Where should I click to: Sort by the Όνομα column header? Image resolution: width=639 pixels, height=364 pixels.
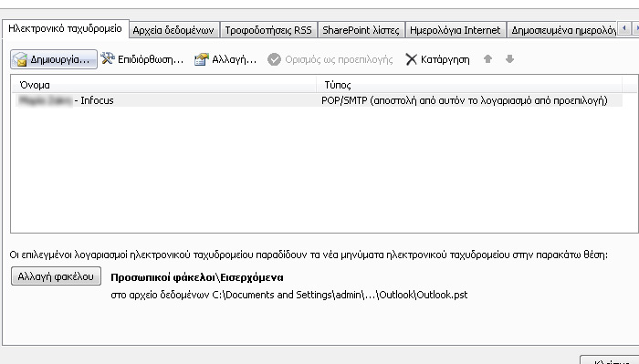point(163,85)
